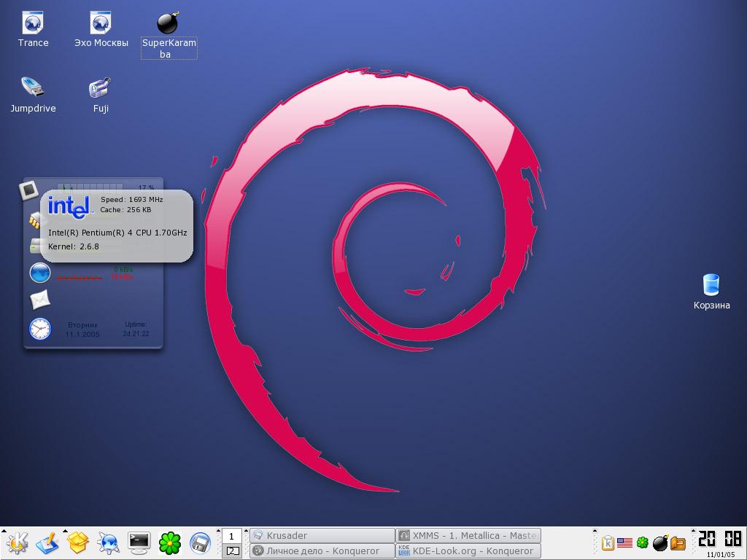This screenshot has width=747, height=560.
Task: Click Intel(R) Pentium(R) 4 CPU 1.70GHz text
Action: tap(117, 233)
